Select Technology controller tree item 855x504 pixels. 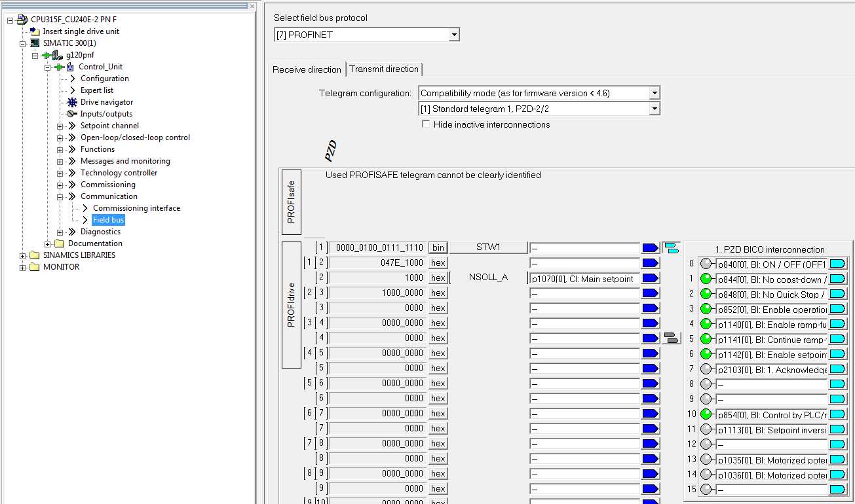119,173
